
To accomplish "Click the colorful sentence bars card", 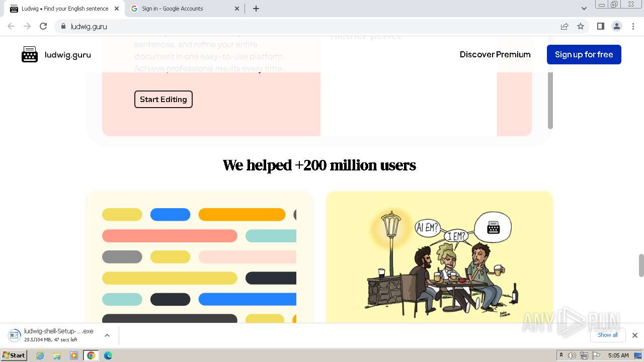I will pyautogui.click(x=199, y=256).
